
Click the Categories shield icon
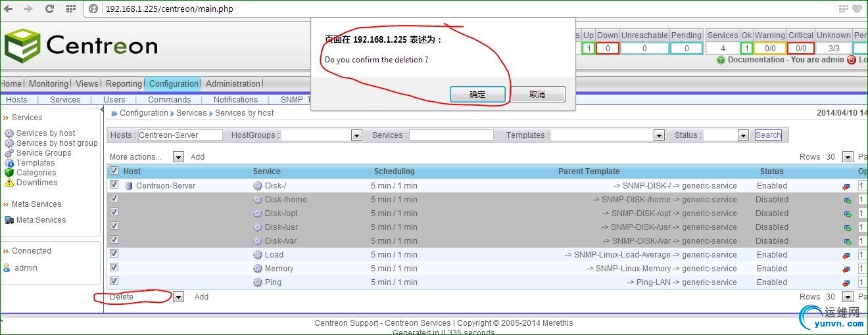(x=9, y=173)
